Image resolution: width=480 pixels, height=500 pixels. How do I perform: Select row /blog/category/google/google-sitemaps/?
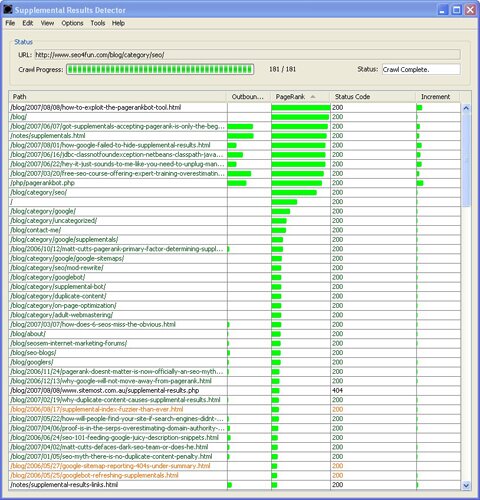[x=235, y=258]
